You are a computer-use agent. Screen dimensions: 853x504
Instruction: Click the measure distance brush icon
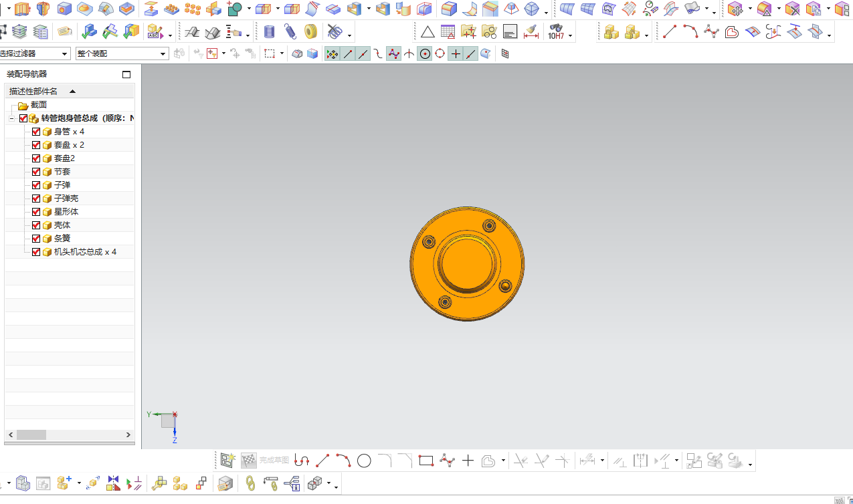point(531,31)
